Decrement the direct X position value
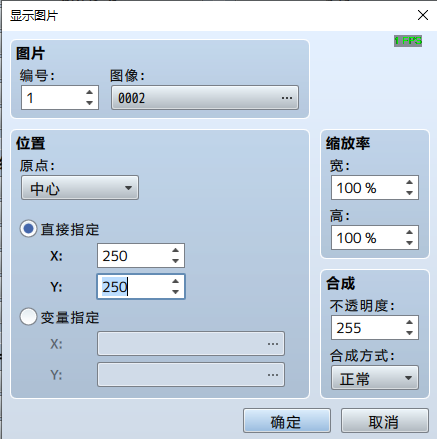The width and height of the screenshot is (437, 439). pyautogui.click(x=176, y=261)
